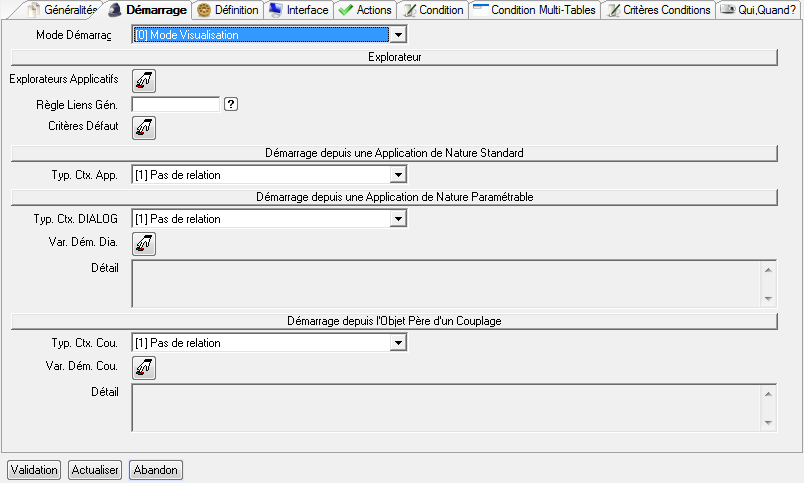804x483 pixels.
Task: Switch to the Critères Conditions tab
Action: click(661, 10)
